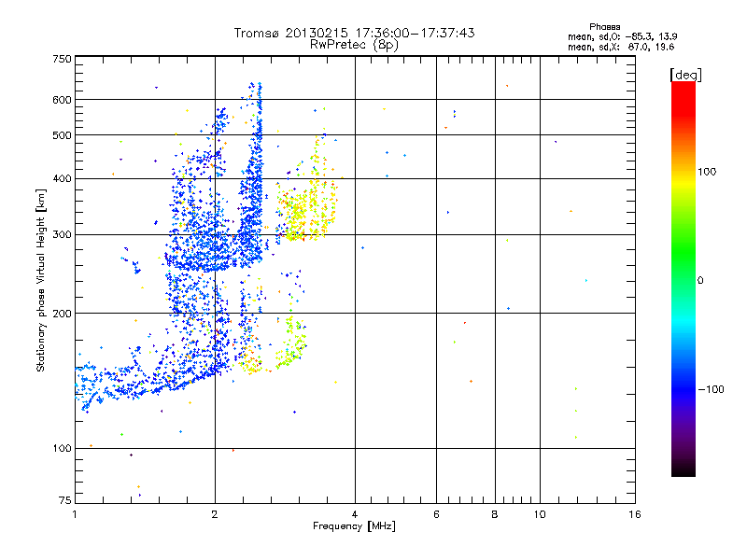747x560 pixels.
Task: Click the '[deg]' colorbar unit label
Action: [685, 75]
